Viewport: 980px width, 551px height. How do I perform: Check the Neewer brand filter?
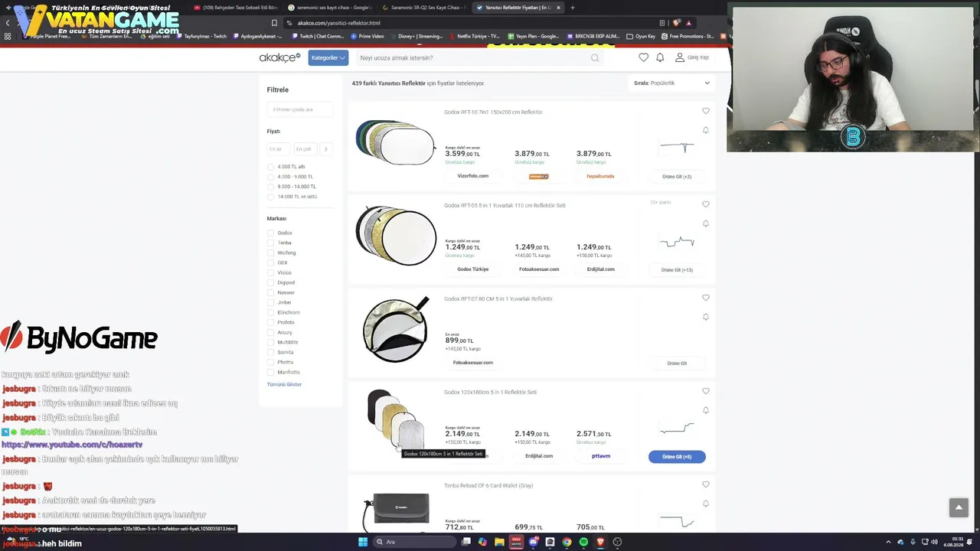click(x=270, y=292)
